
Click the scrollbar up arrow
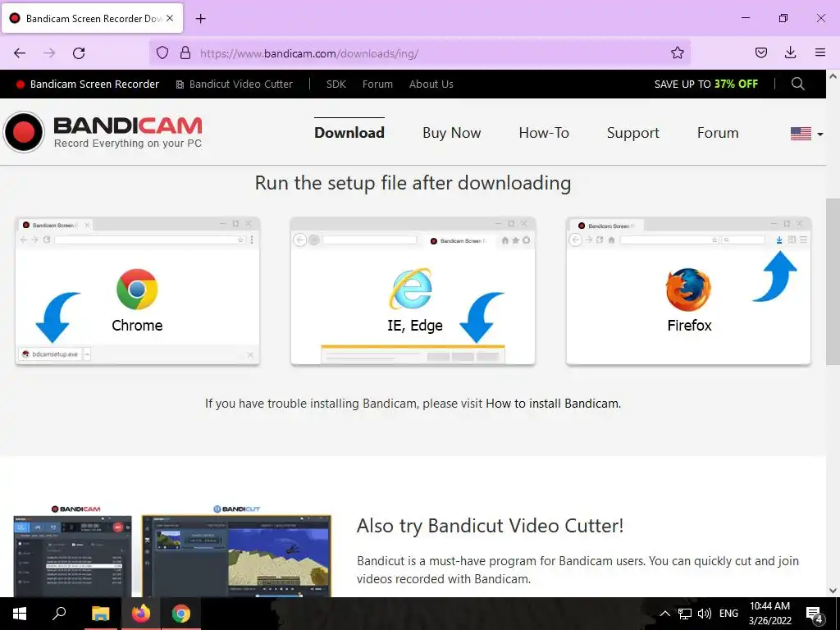833,76
